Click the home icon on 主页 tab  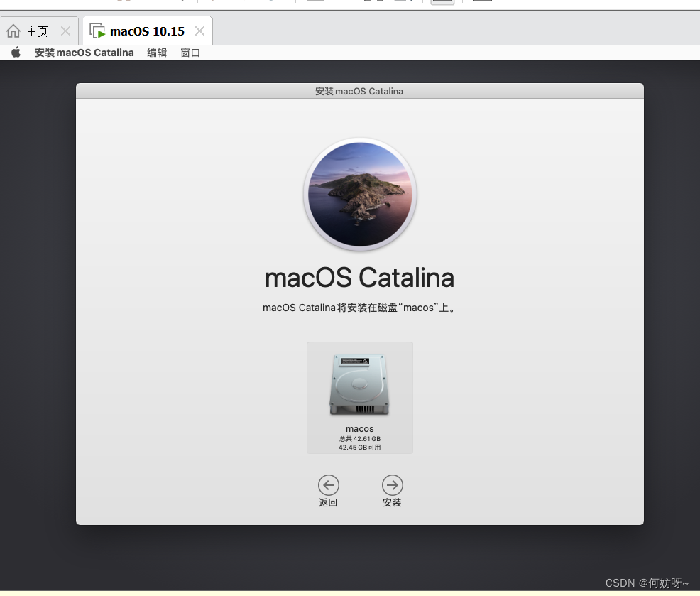point(13,31)
